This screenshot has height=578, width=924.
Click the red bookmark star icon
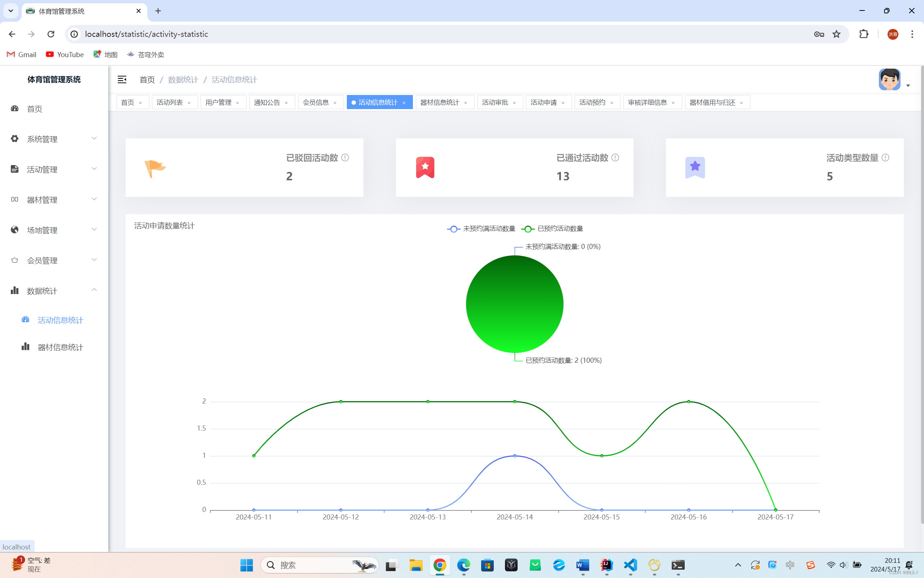425,167
